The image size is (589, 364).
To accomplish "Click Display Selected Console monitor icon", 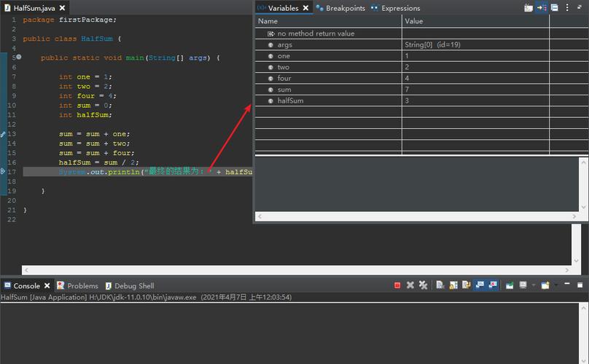I will pyautogui.click(x=523, y=285).
